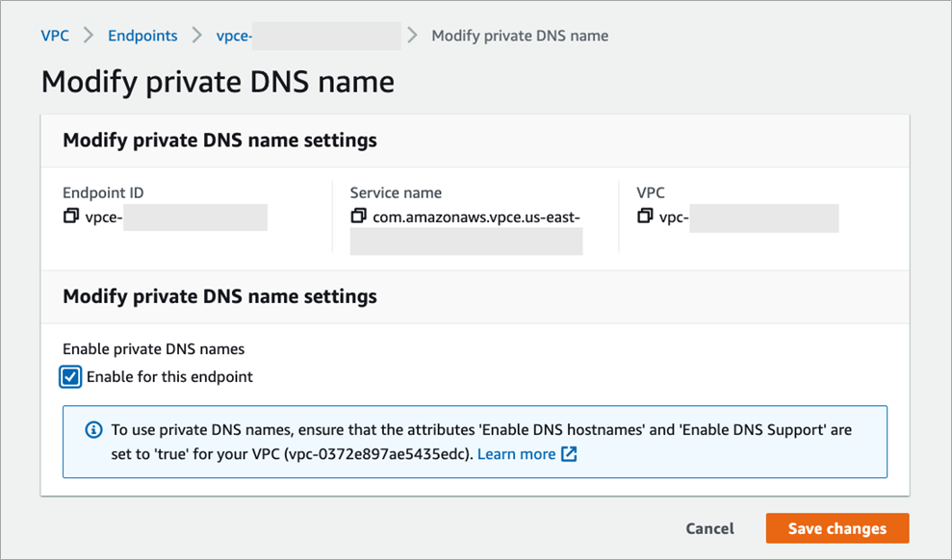Cancel the DNS name modification
Image resolution: width=952 pixels, height=560 pixels.
tap(709, 528)
